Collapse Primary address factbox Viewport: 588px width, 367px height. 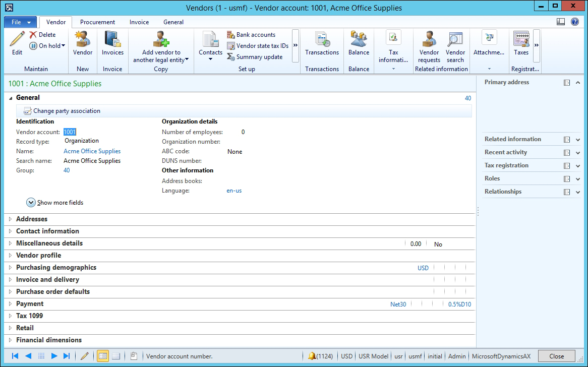tap(578, 83)
